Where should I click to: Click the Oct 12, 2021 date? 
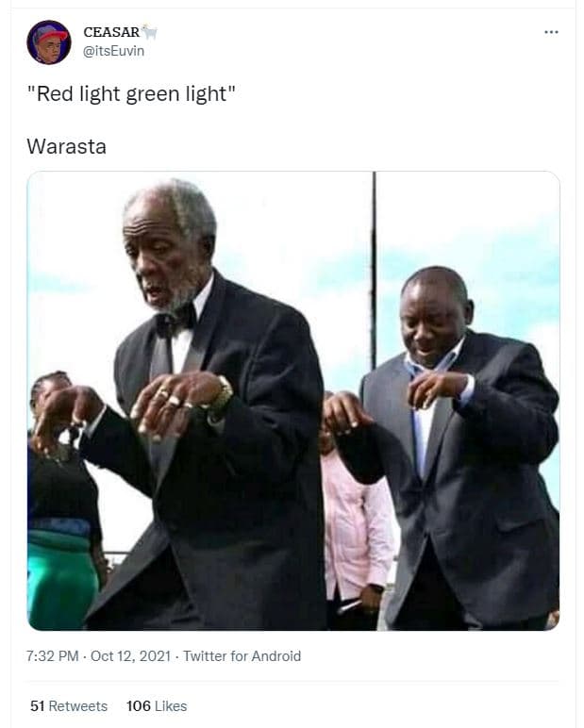click(130, 656)
